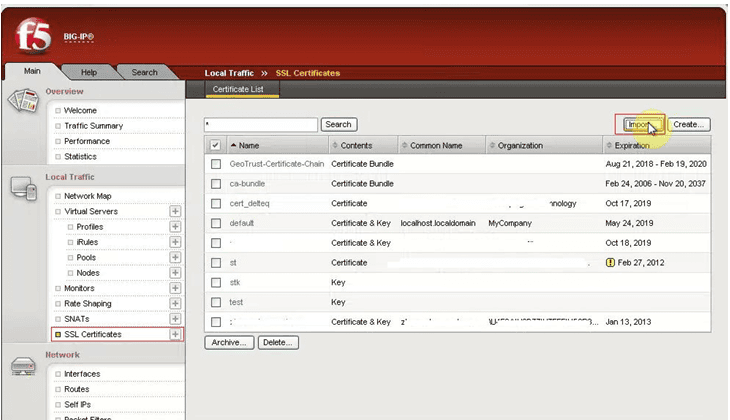Check the GeoTrust-Certificate-Chain row checkbox
Screen dimensions: 730x420
215,163
